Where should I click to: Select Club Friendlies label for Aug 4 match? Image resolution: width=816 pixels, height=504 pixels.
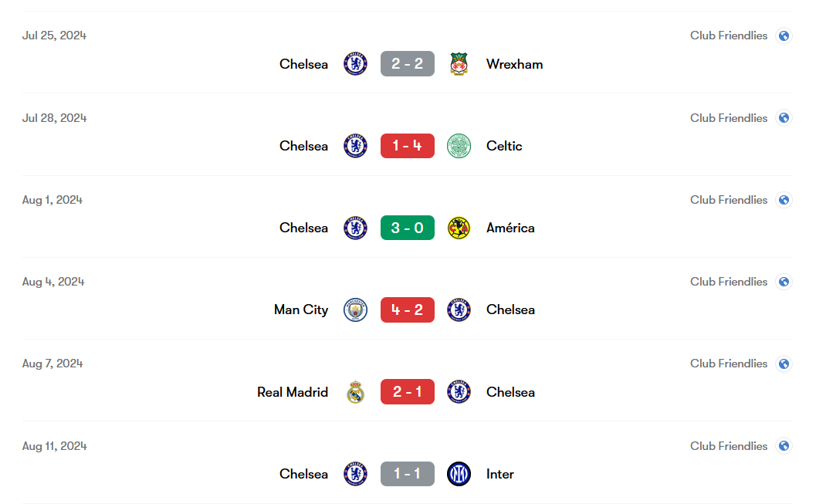(x=729, y=282)
